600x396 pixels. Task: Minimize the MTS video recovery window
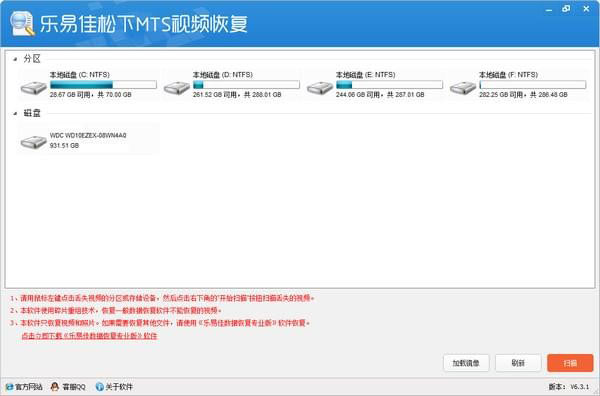click(549, 9)
